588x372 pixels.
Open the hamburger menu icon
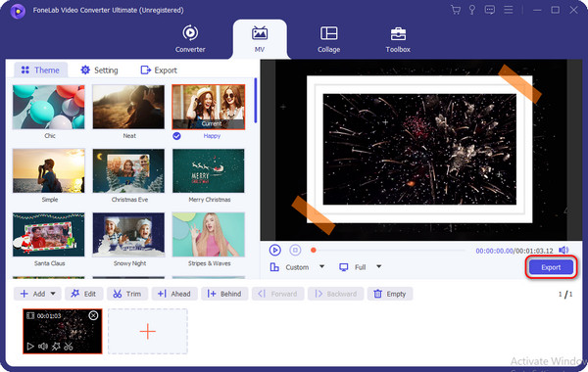509,10
